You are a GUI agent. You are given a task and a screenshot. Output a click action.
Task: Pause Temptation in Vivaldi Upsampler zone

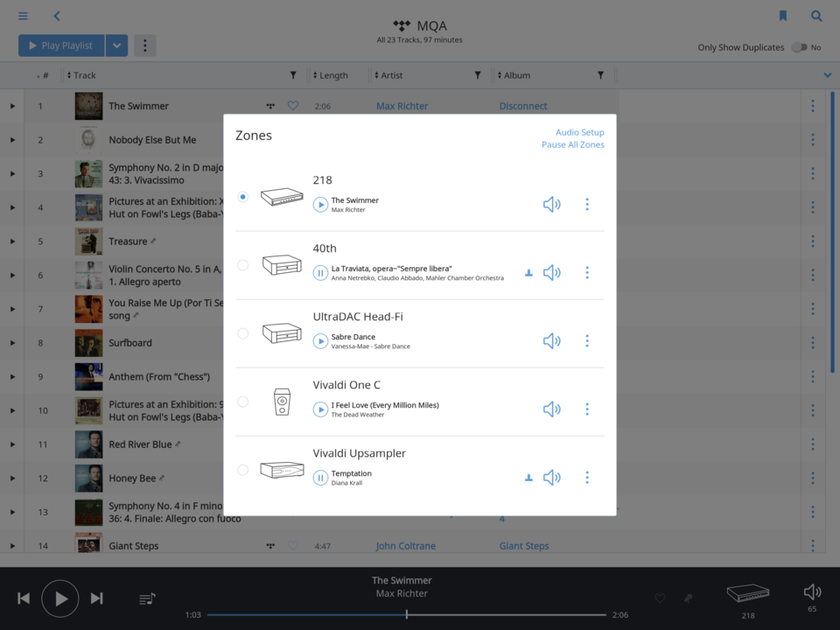(x=320, y=478)
